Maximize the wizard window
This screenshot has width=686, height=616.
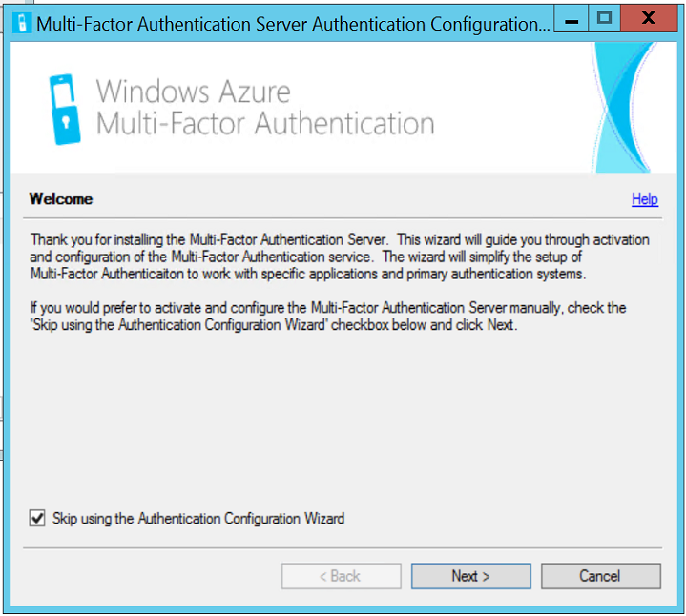tap(604, 19)
